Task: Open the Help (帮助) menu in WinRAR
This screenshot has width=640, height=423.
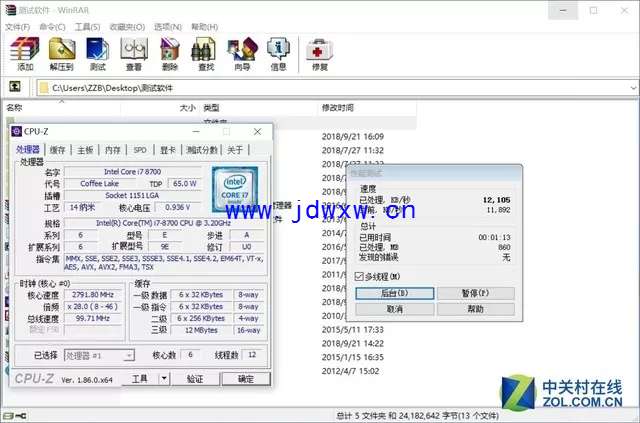Action: click(x=204, y=27)
